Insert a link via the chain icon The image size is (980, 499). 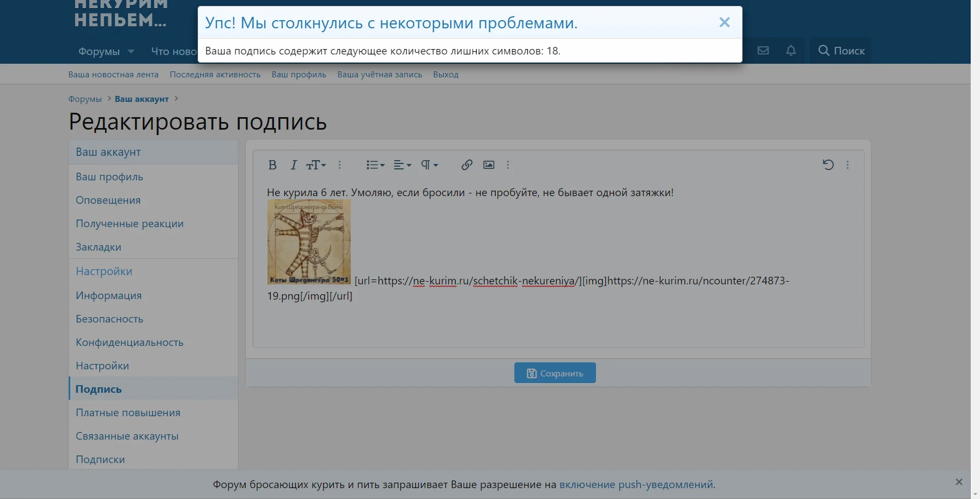(x=466, y=165)
